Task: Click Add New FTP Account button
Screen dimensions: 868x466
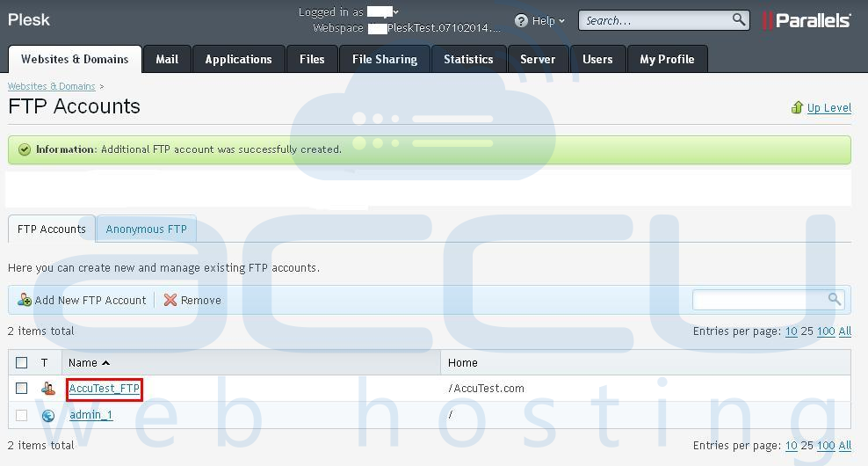Action: tap(82, 300)
